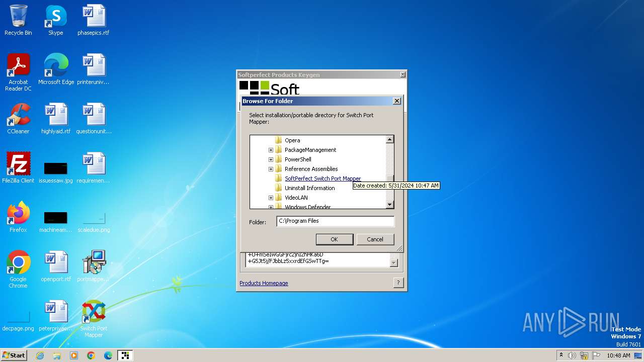Select SoftPerfect Switch Port Mapper folder
The width and height of the screenshot is (644, 362).
pyautogui.click(x=323, y=178)
